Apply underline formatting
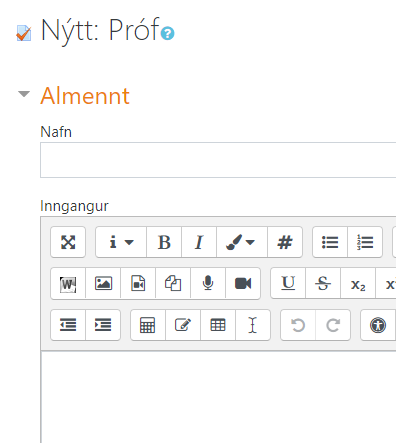Screen dimensions: 396x443 288,284
